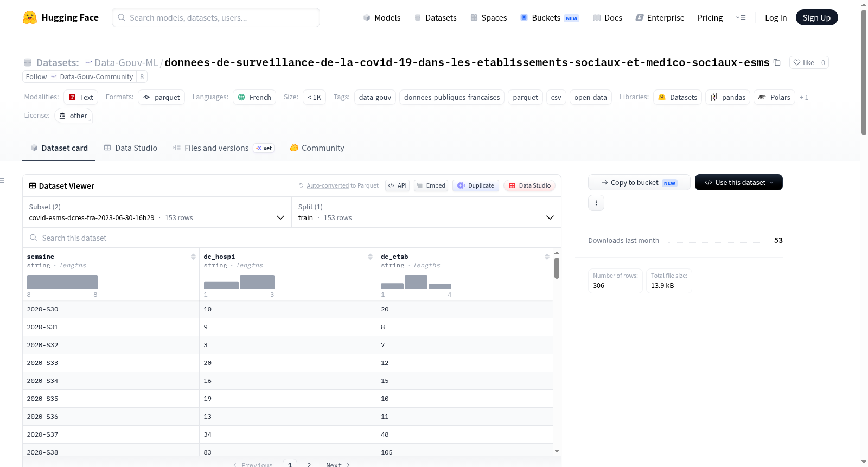Click the Duplicate button

point(475,185)
